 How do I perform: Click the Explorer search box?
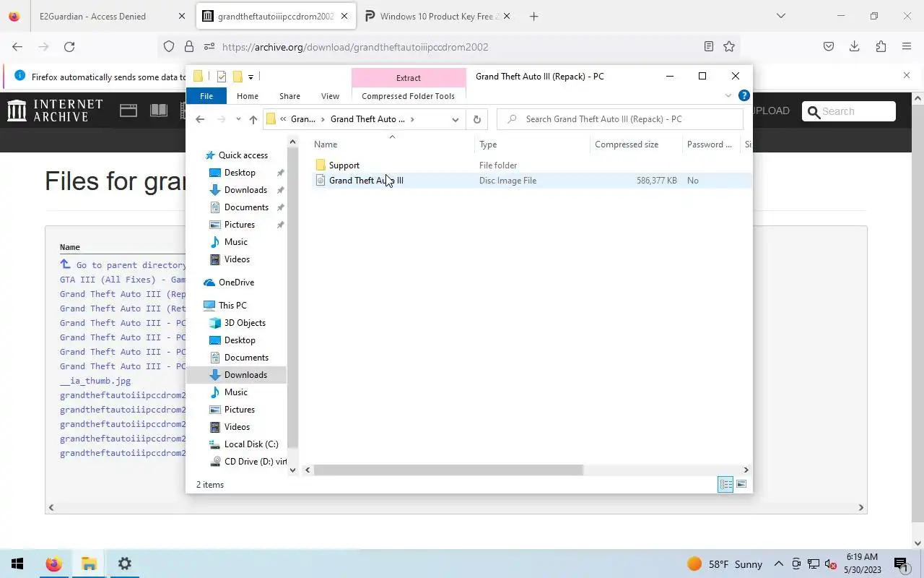619,119
